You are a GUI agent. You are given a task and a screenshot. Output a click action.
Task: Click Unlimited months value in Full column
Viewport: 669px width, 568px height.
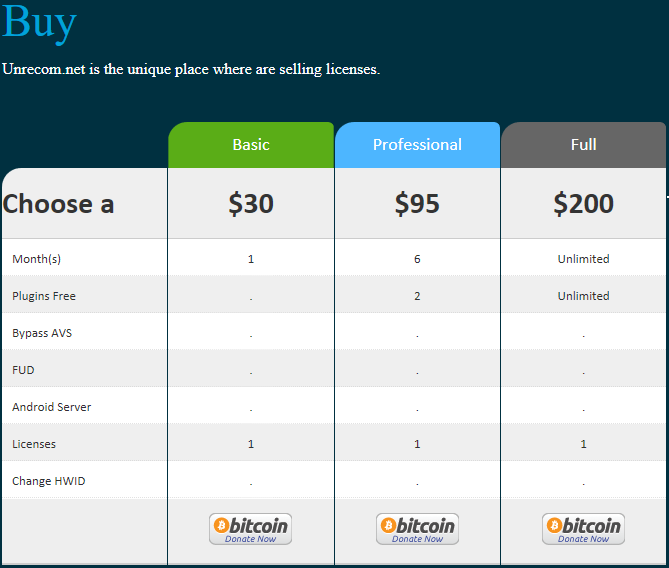583,259
